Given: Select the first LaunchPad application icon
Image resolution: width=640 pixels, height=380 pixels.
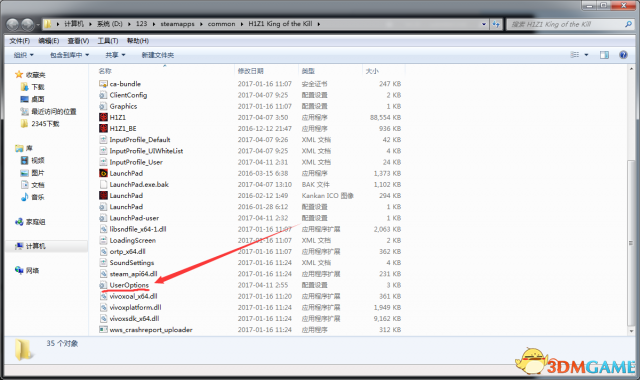Looking at the screenshot, I should tap(103, 173).
